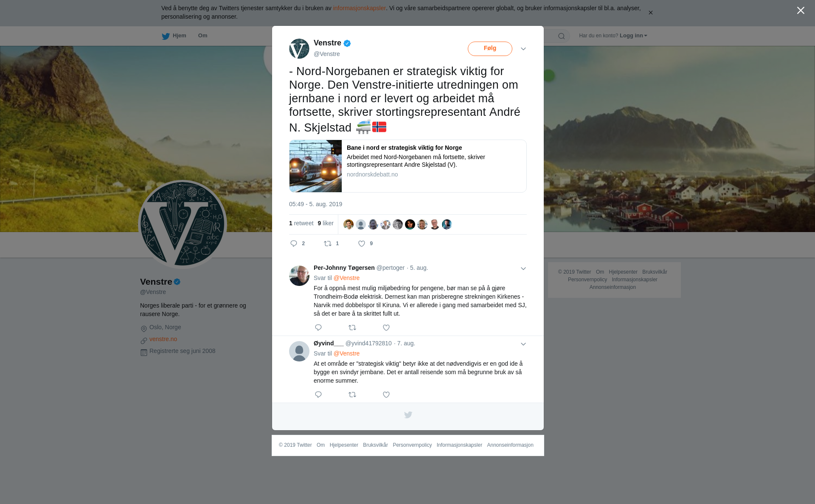Retweet Per-Johnny Tøgersen's reply

tap(352, 328)
